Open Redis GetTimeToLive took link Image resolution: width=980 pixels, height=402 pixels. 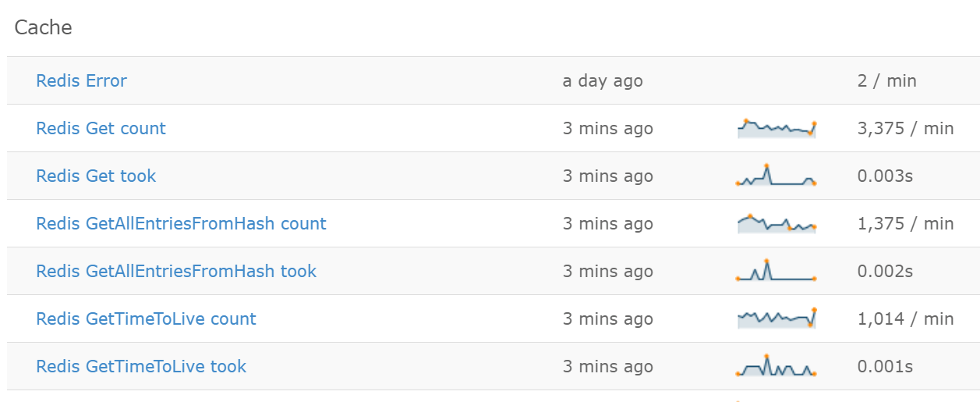pyautogui.click(x=141, y=366)
